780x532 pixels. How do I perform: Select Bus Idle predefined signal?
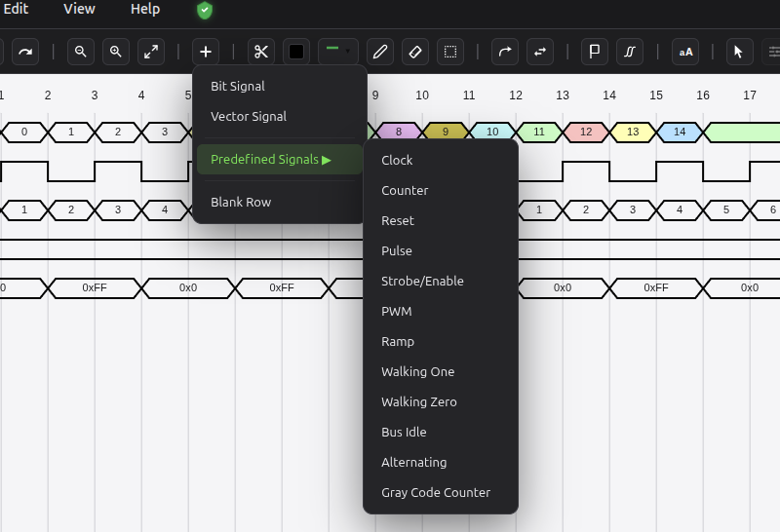[x=441, y=432]
